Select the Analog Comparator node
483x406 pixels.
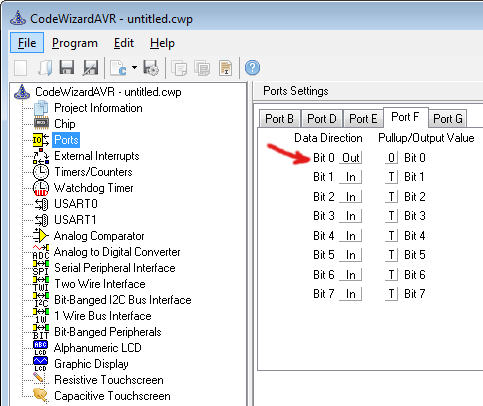[x=99, y=236]
